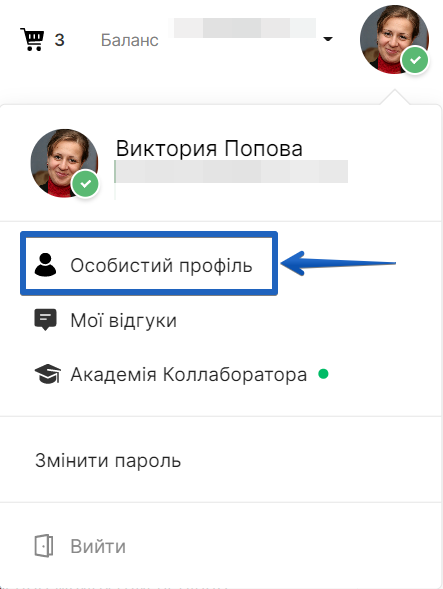
Task: Open the profile photo inside dropdown panel
Action: click(x=64, y=163)
